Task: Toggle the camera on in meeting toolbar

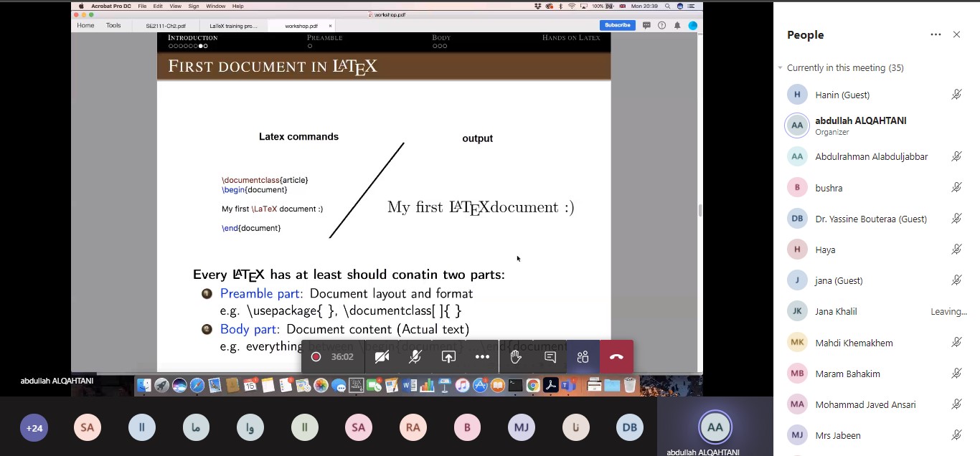Action: point(382,357)
